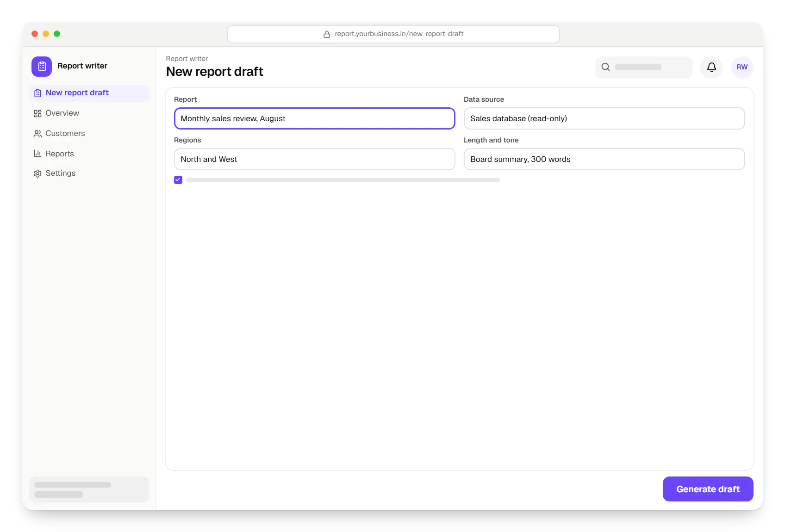Maximize the window with the green button

click(57, 34)
